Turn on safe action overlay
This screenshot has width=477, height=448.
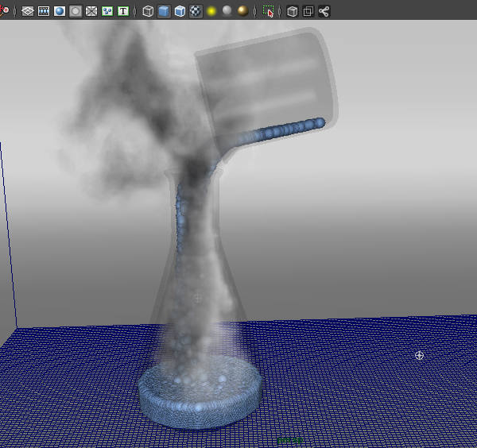(x=107, y=12)
